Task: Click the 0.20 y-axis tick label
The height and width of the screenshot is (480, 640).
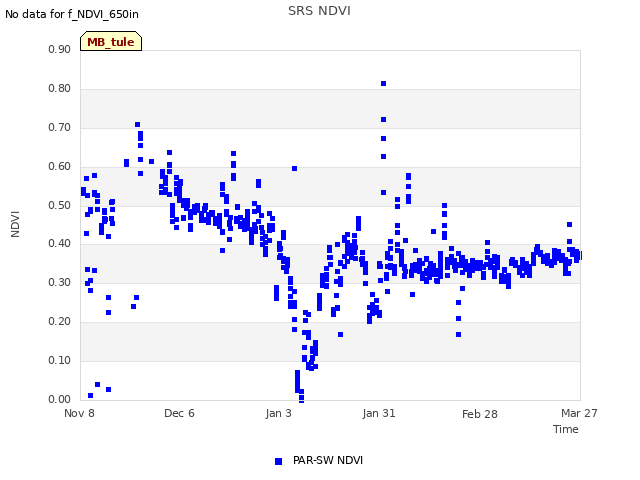Action: pyautogui.click(x=60, y=322)
